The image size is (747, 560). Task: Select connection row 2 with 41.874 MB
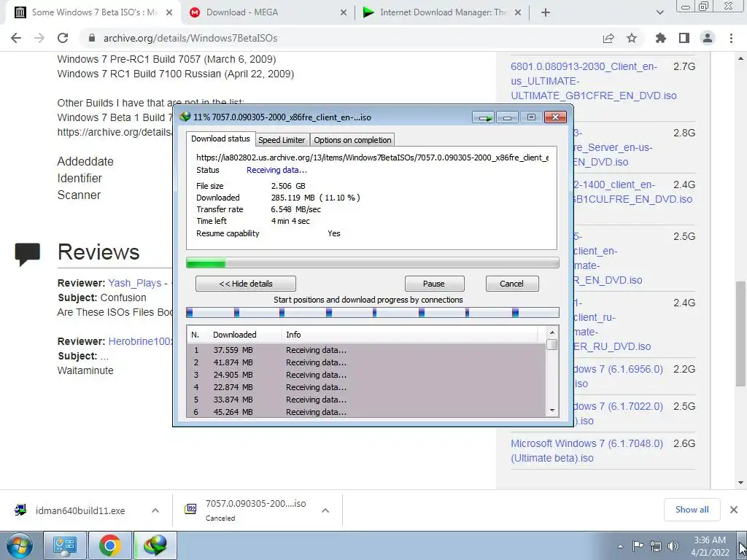(x=367, y=362)
